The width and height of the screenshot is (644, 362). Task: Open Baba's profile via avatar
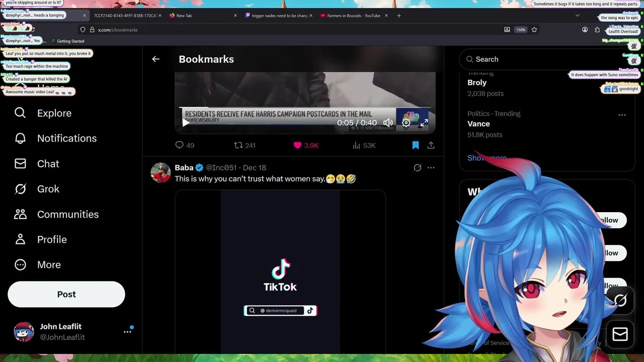tap(160, 172)
